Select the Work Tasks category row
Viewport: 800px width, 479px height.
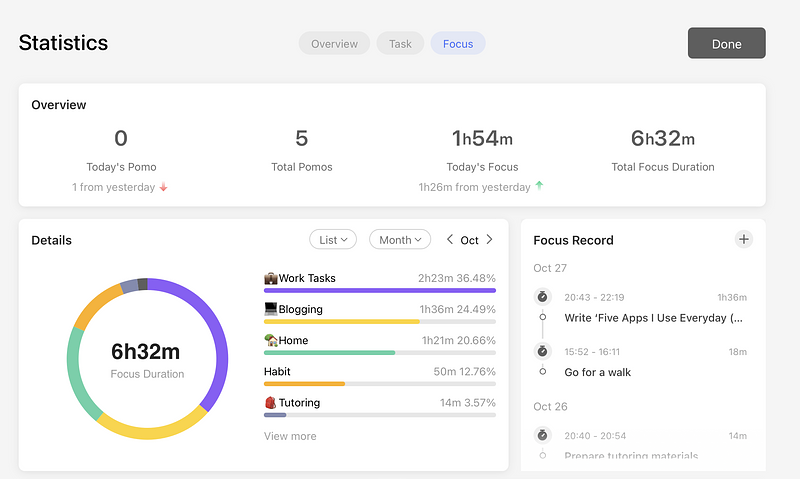380,282
